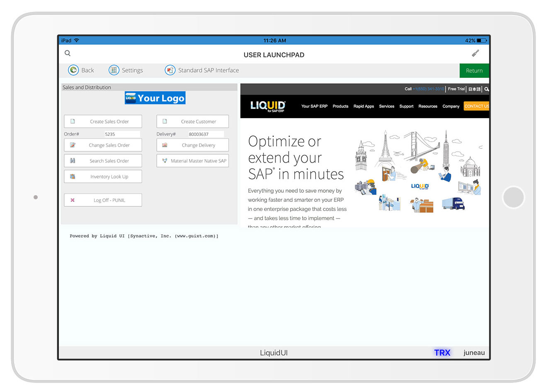Screen dimensions: 551x392
Task: Open Material Master Native SAP
Action: pos(192,161)
